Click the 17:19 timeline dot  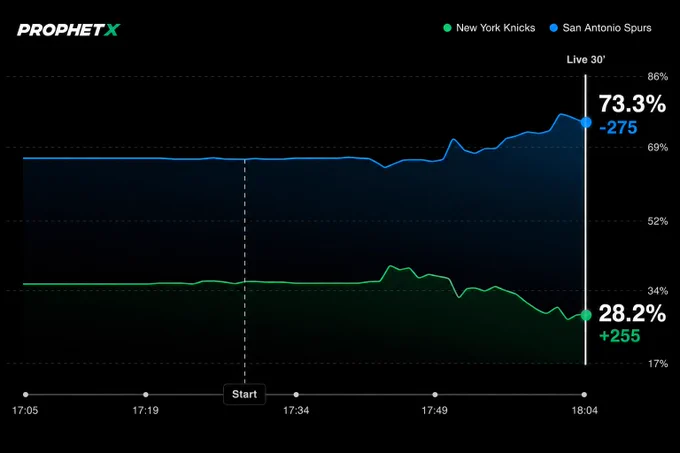146,394
